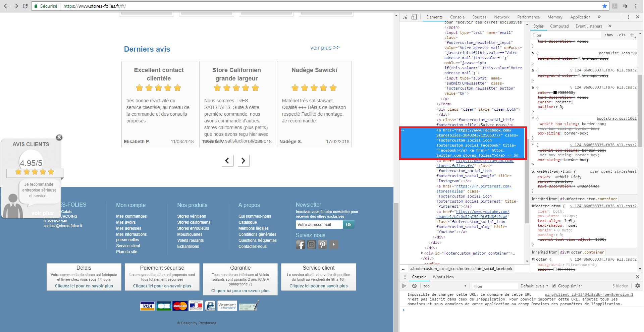This screenshot has height=332, width=644.
Task: Click the newsletter Ok button
Action: tap(348, 225)
